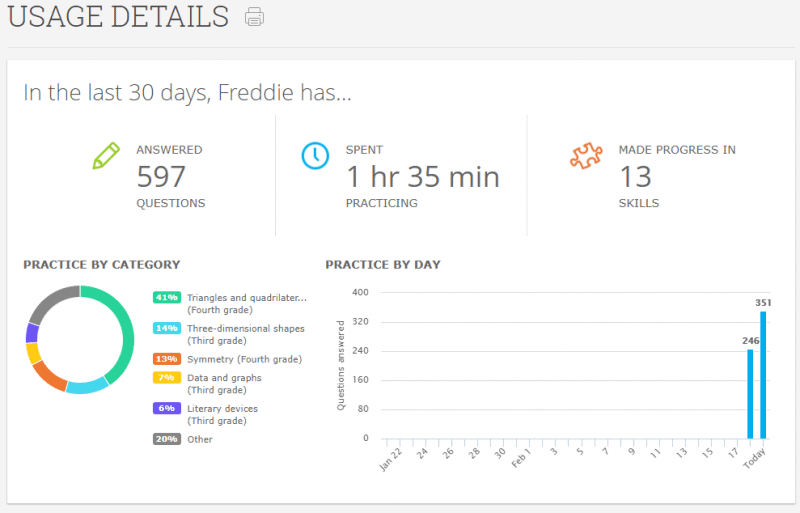The height and width of the screenshot is (513, 800).
Task: Click the 6% purple legend badge
Action: coord(166,408)
